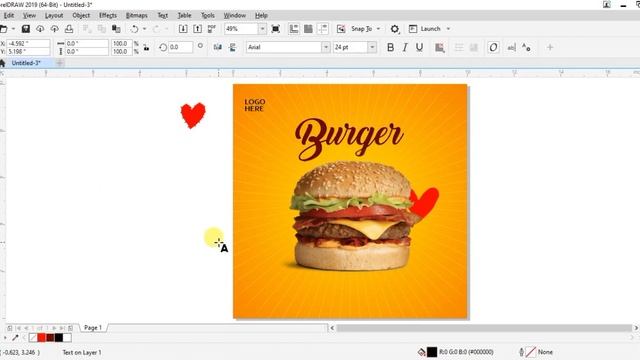Open the 24 pt font size dropdown
640x360 pixels.
click(x=372, y=47)
